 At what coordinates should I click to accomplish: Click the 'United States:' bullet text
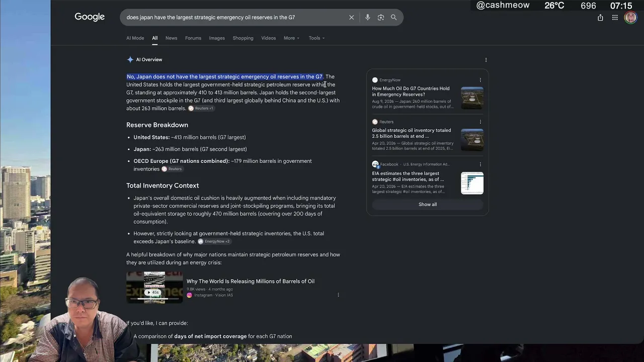(151, 137)
